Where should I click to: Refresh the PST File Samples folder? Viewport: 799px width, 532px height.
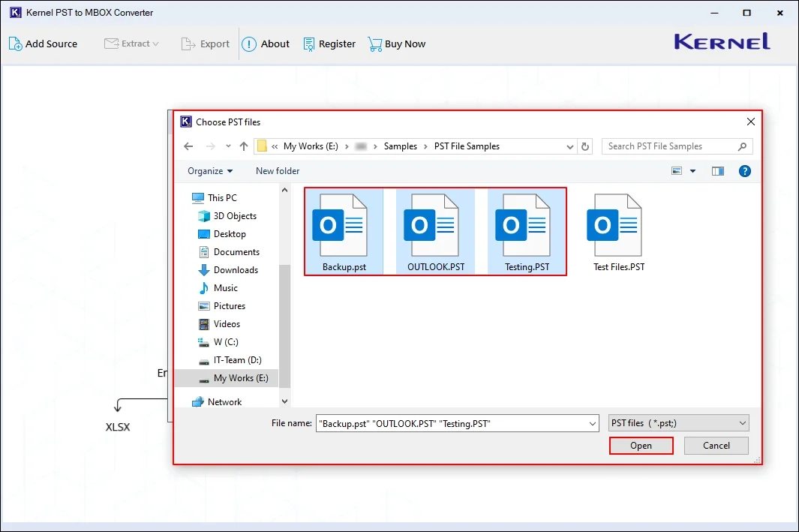click(585, 146)
